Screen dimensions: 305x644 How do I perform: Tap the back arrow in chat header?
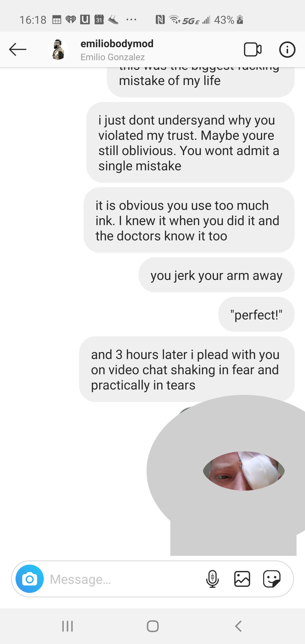point(18,49)
